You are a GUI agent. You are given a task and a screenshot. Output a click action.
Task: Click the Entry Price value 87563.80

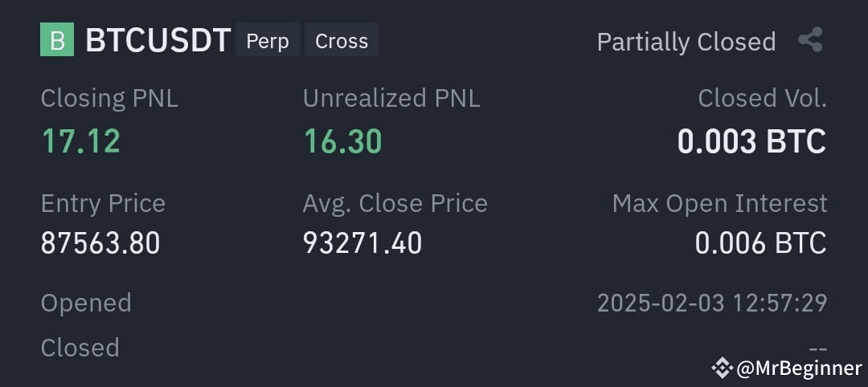(x=100, y=242)
